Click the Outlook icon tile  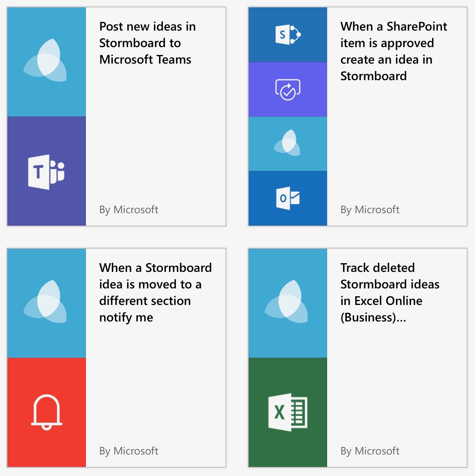click(288, 198)
